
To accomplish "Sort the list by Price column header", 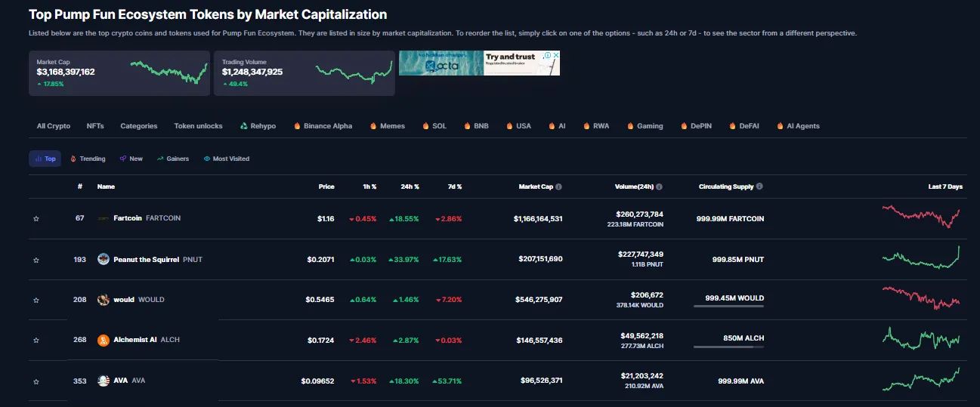I will coord(326,187).
